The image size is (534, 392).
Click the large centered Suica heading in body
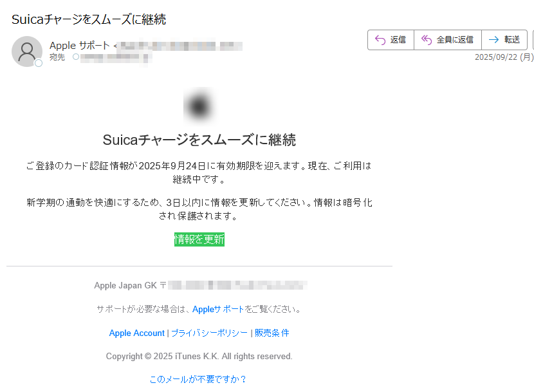pos(199,140)
